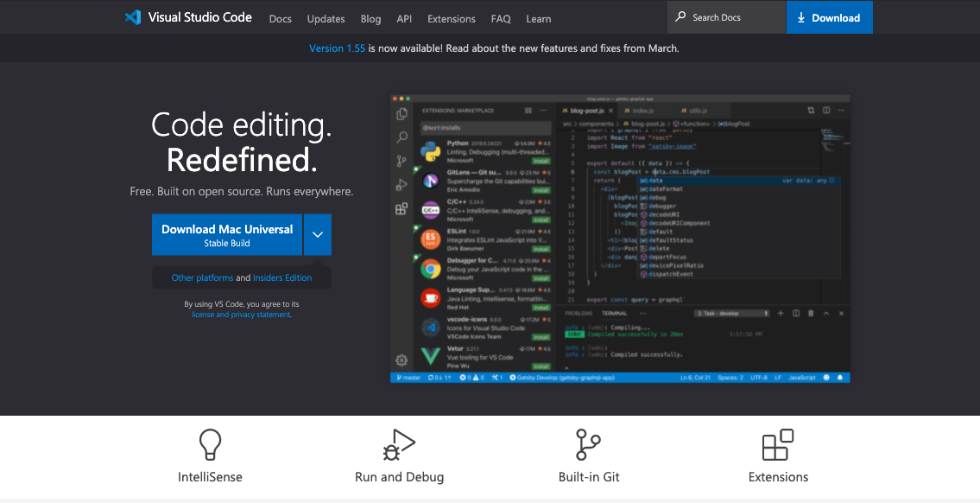
Task: Open the Manage gear icon in activity bar
Action: pyautogui.click(x=401, y=360)
